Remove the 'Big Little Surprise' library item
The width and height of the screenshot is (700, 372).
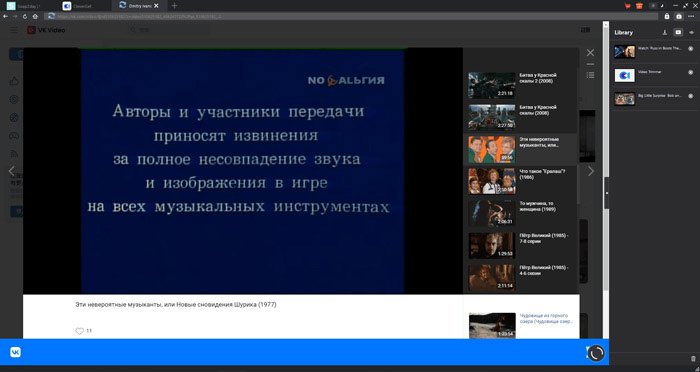[691, 96]
